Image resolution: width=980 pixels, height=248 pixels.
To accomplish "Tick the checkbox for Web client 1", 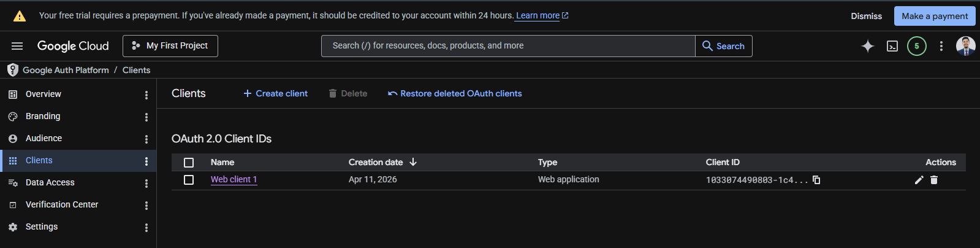I will point(189,180).
